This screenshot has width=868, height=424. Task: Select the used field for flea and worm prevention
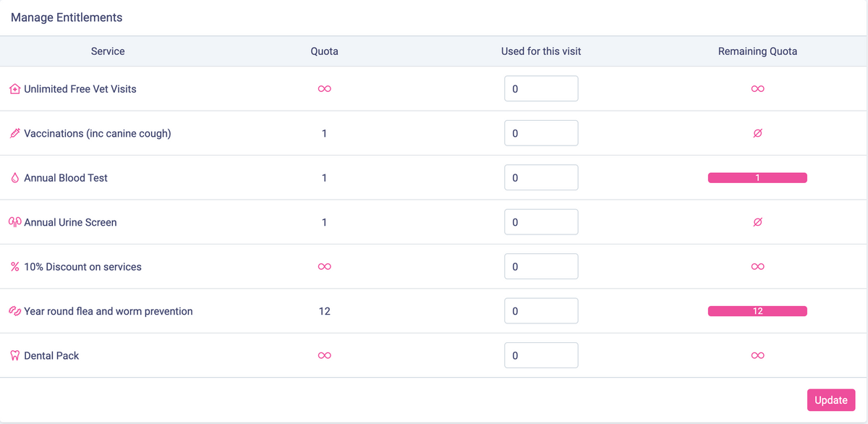(x=541, y=311)
